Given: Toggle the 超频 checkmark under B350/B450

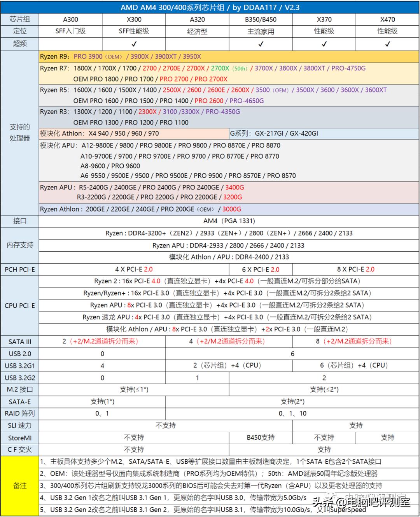Looking at the screenshot, I should point(260,44).
